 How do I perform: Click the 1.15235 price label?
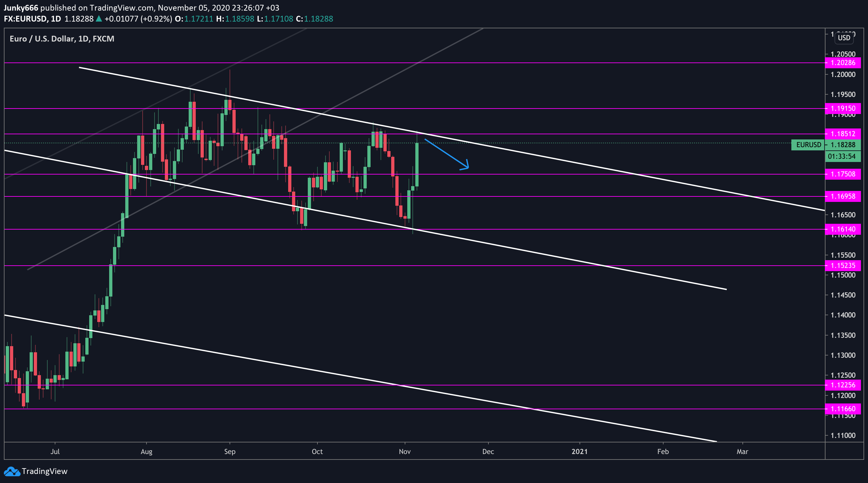[843, 266]
